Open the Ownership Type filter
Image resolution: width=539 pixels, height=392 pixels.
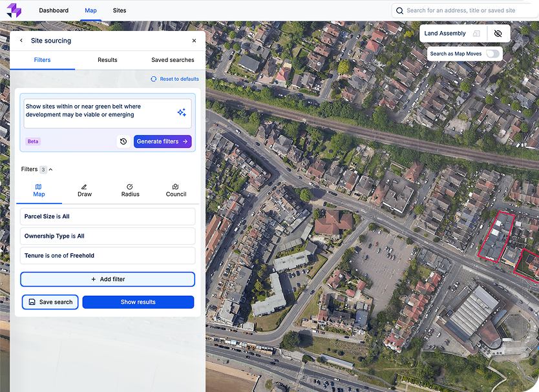coord(107,236)
